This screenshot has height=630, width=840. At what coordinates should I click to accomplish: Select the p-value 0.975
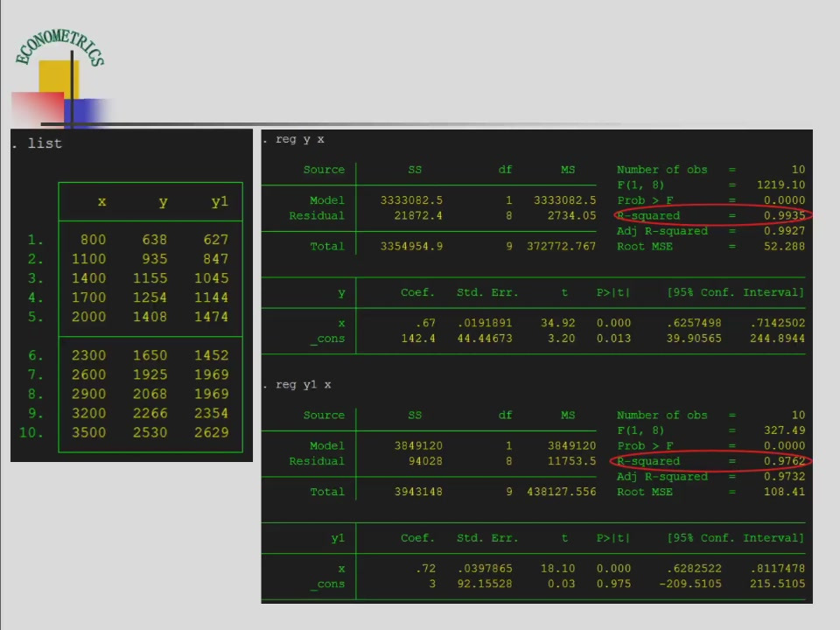click(x=614, y=584)
